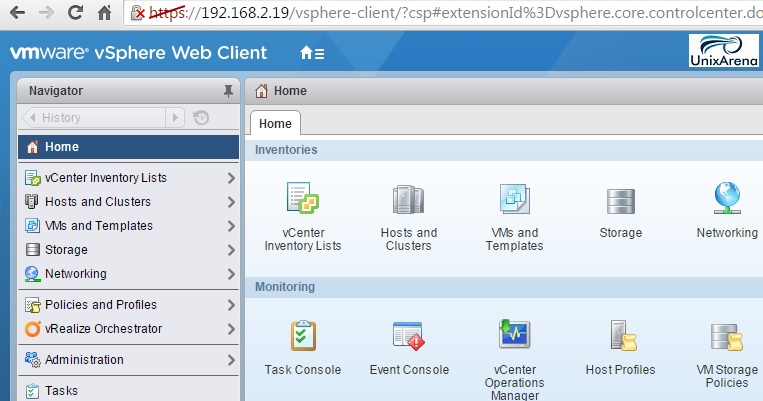Open the Networking globe icon in Inventories
The height and width of the screenshot is (401, 763).
tap(727, 198)
